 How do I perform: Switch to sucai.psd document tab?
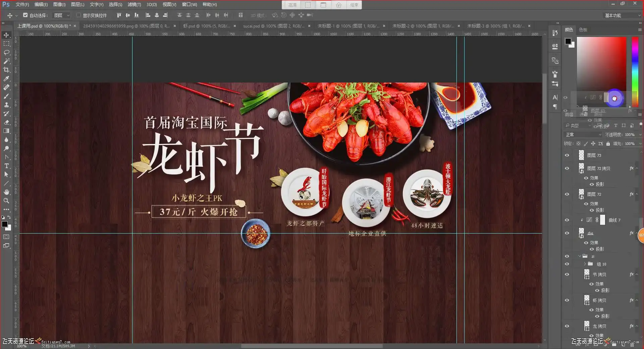coord(274,26)
